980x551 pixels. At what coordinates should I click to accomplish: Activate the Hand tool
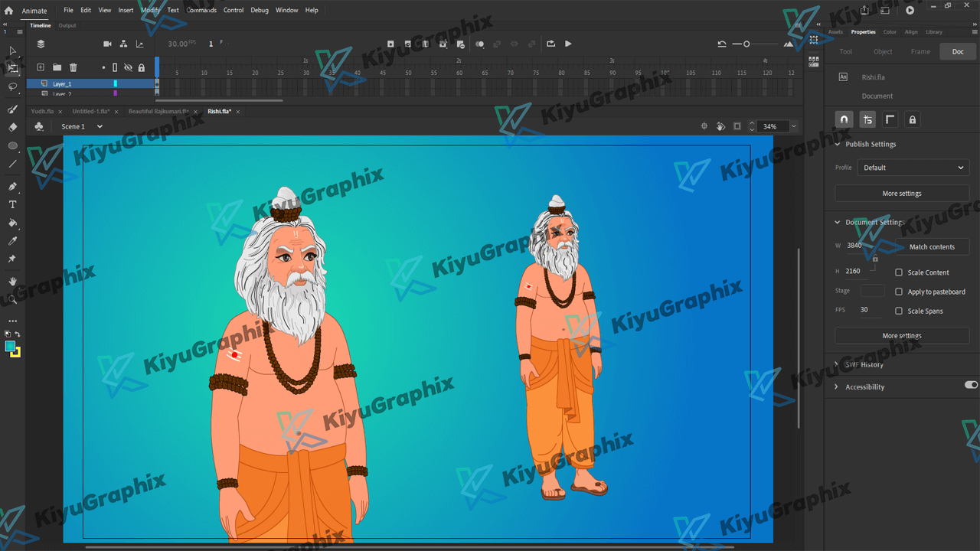12,282
